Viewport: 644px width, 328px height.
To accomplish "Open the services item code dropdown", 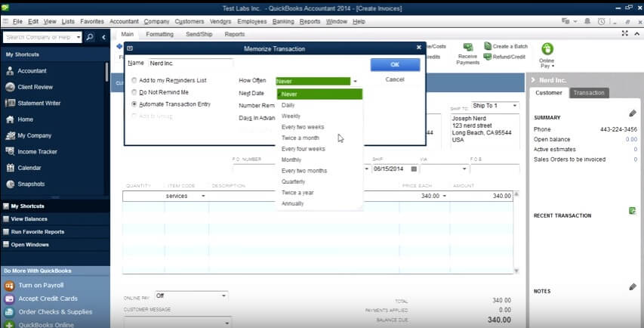I will coord(203,196).
